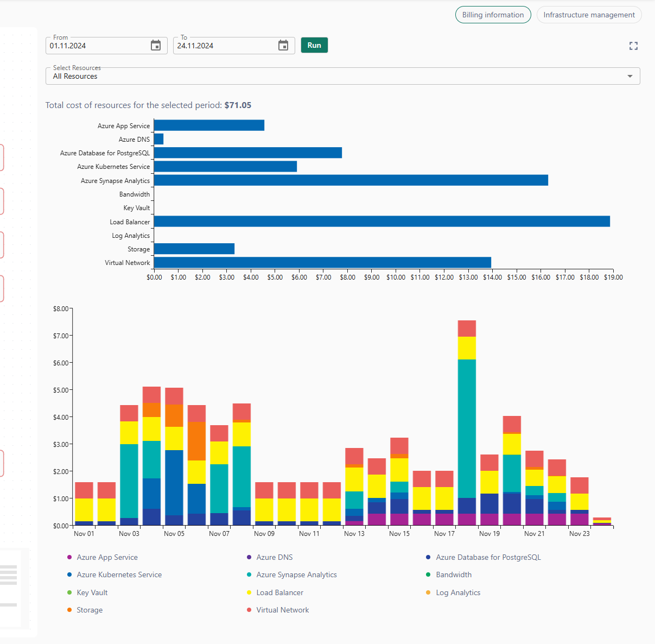Toggle Virtual Network legend entry
The height and width of the screenshot is (644, 655).
pos(277,610)
